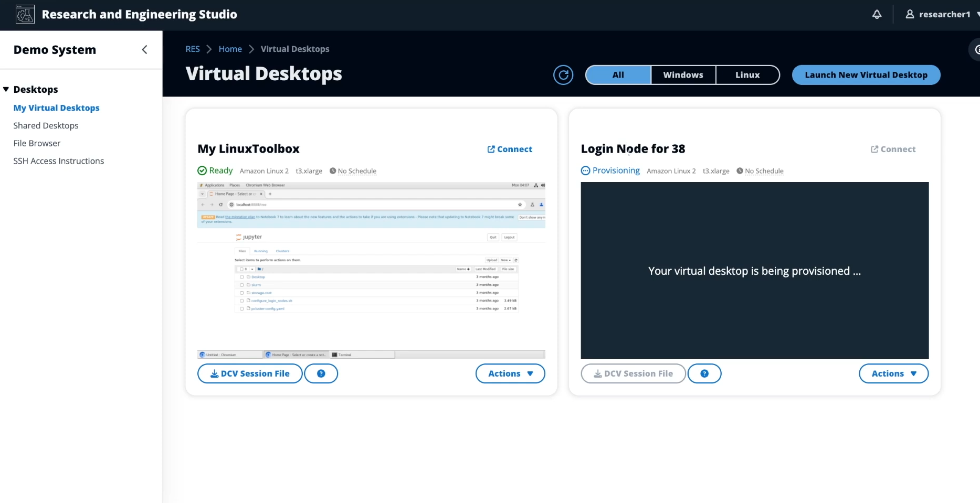Filter desktops by Windows

[682, 74]
